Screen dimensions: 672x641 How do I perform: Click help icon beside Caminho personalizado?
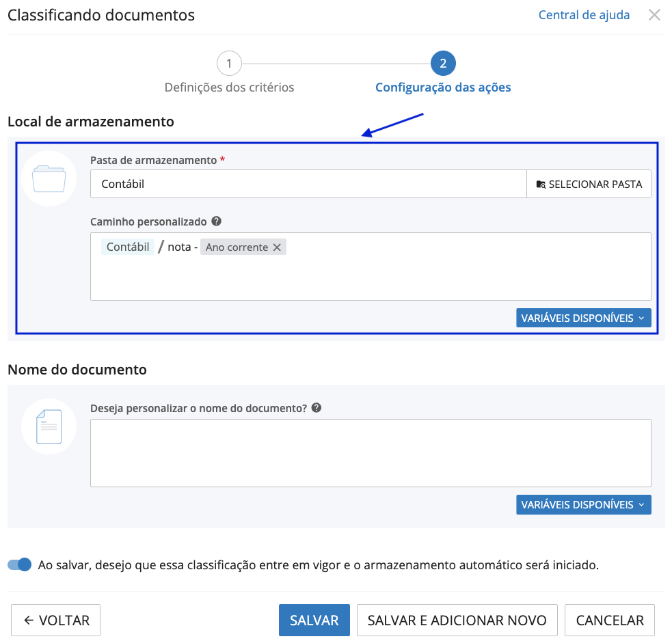[x=216, y=221]
